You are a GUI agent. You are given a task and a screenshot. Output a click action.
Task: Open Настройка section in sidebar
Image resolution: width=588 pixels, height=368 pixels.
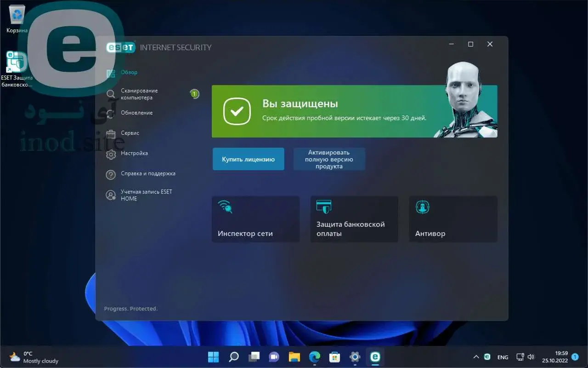coord(135,153)
